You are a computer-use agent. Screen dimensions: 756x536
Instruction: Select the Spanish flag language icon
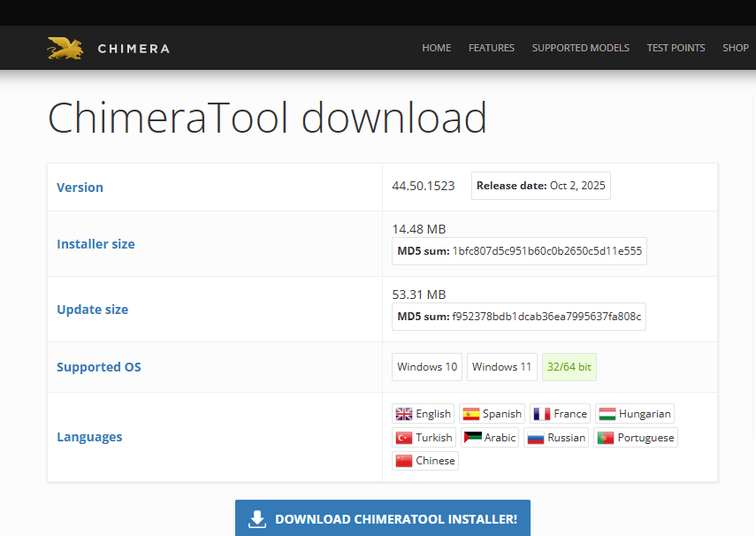[x=470, y=413]
